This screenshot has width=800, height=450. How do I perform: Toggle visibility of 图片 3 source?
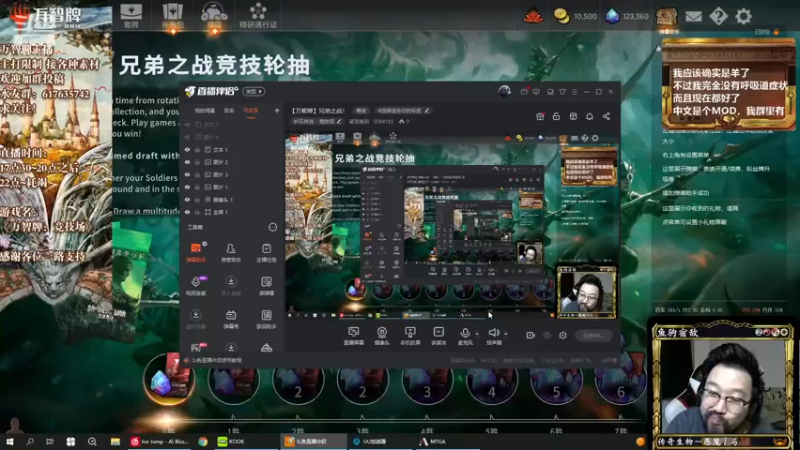[x=187, y=174]
